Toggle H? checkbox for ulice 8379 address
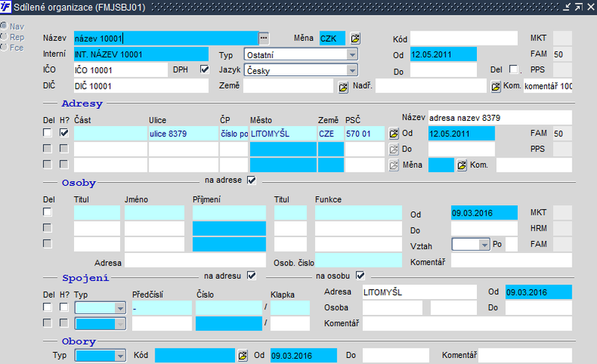Image resolution: width=597 pixels, height=364 pixels. pos(64,133)
